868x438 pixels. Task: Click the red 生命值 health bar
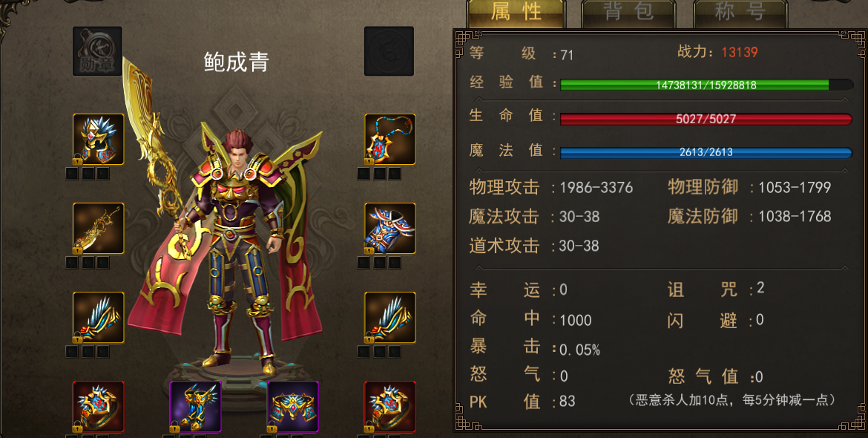(706, 119)
